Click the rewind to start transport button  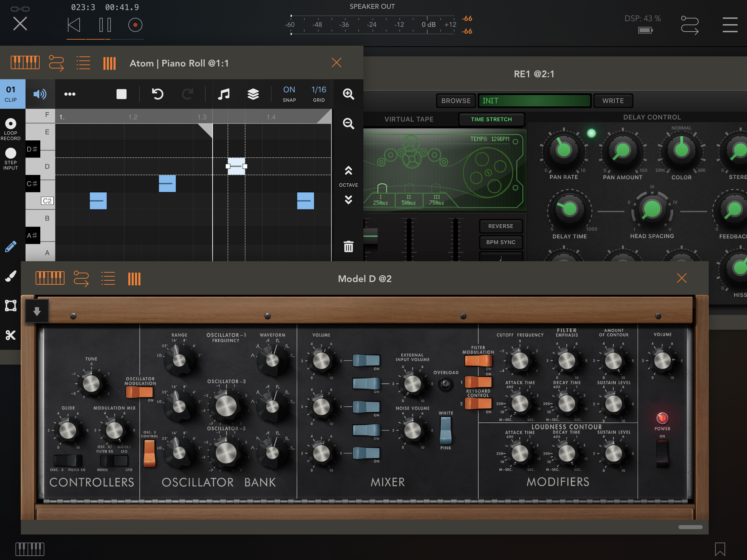tap(74, 25)
